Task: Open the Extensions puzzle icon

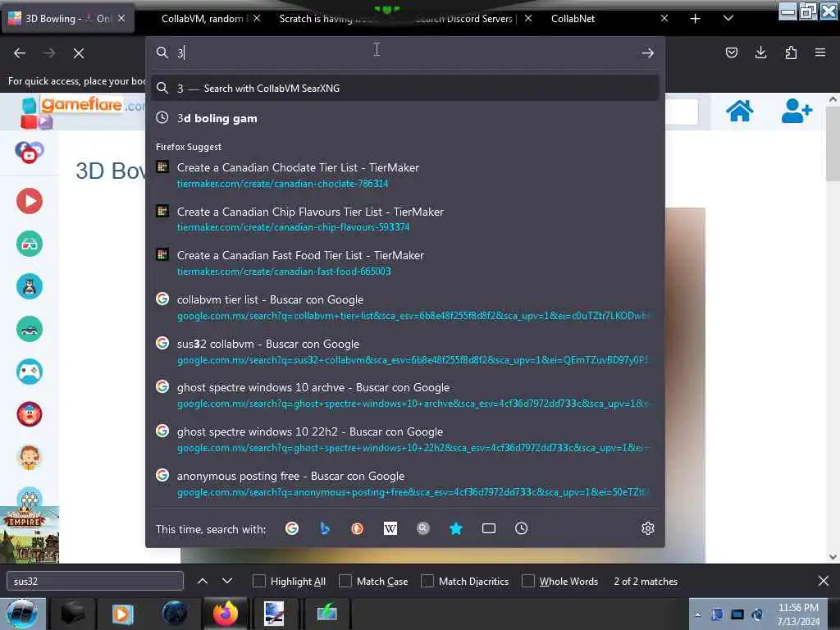Action: point(791,52)
